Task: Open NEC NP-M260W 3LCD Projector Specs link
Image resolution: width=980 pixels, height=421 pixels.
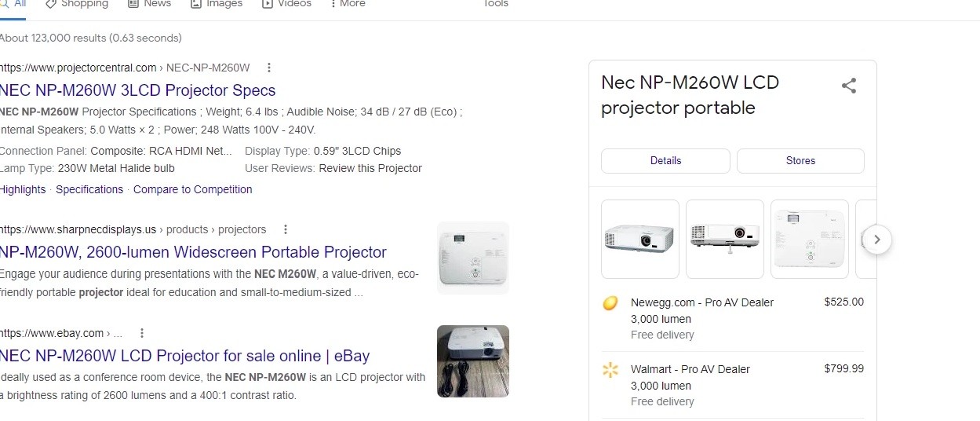Action: click(x=138, y=90)
